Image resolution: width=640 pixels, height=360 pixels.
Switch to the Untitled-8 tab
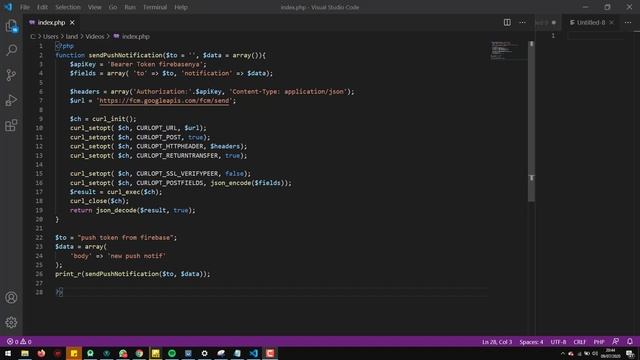click(x=591, y=22)
